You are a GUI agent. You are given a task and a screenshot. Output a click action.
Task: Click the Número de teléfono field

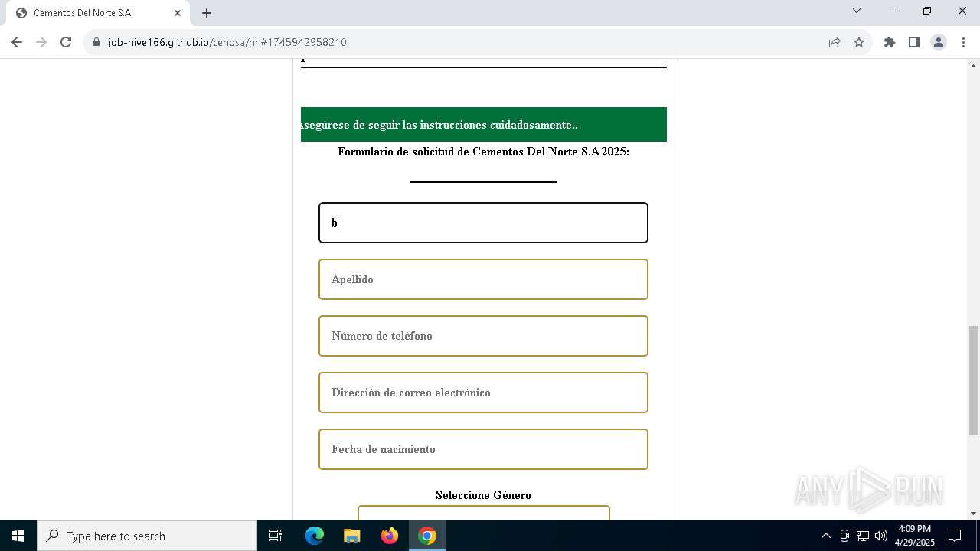pyautogui.click(x=483, y=336)
